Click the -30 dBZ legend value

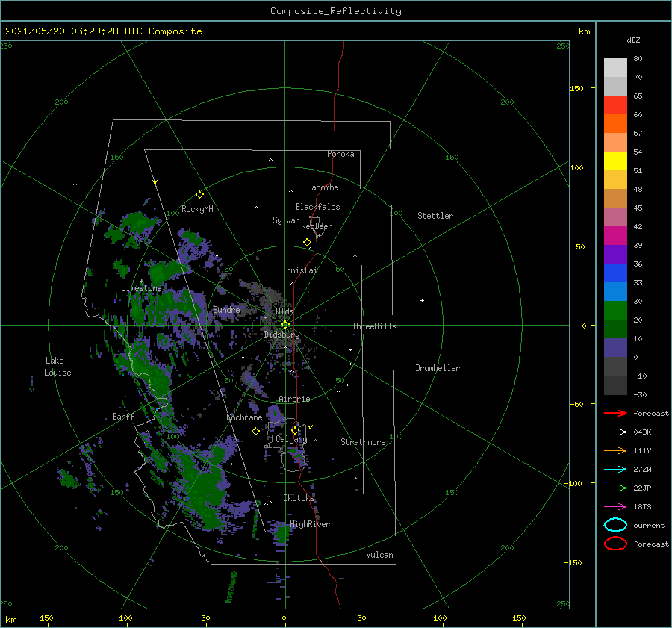(x=640, y=394)
